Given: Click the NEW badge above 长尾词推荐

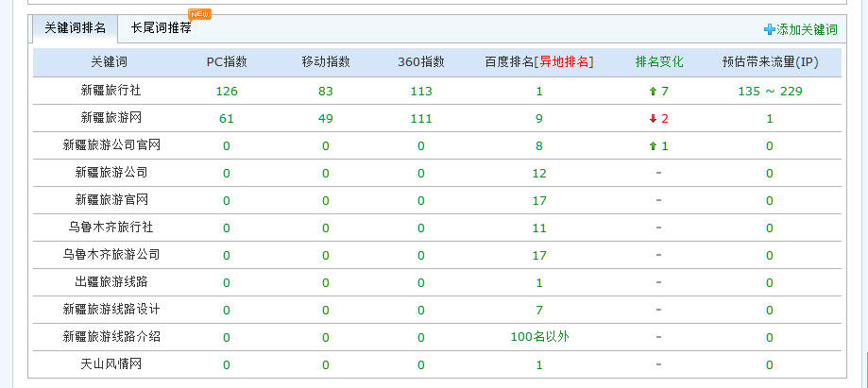Looking at the screenshot, I should pyautogui.click(x=199, y=14).
